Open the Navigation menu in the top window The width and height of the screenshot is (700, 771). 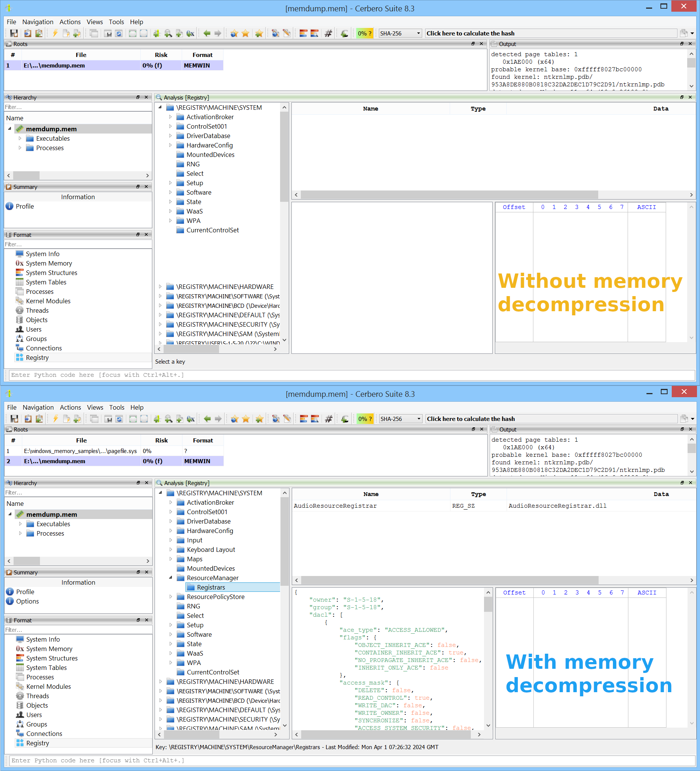click(x=38, y=22)
